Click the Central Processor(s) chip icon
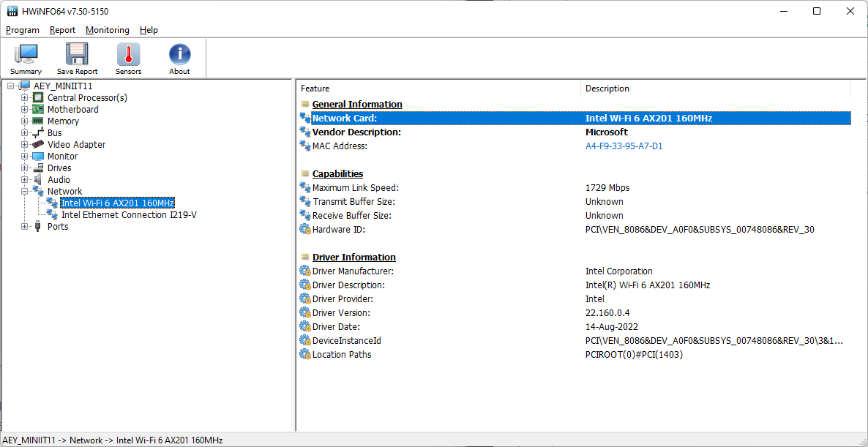Image resolution: width=868 pixels, height=447 pixels. coord(37,98)
